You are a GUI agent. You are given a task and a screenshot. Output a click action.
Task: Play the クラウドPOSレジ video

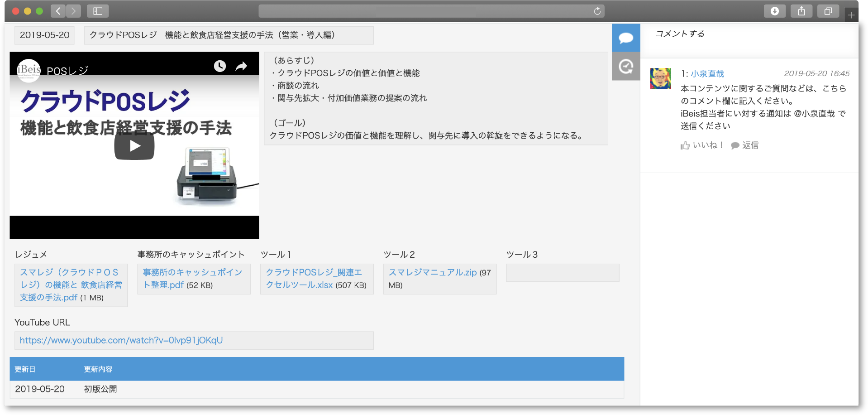point(134,146)
